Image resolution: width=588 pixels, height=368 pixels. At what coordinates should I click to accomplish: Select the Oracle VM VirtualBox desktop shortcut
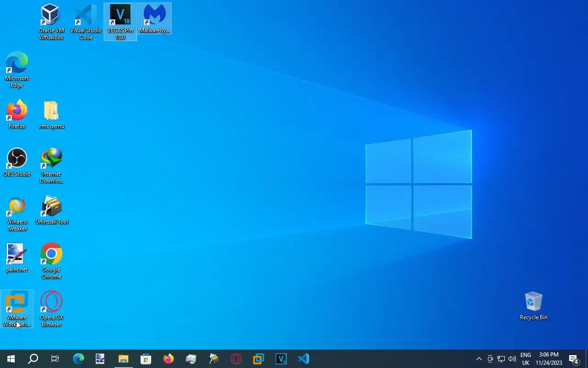coord(51,22)
